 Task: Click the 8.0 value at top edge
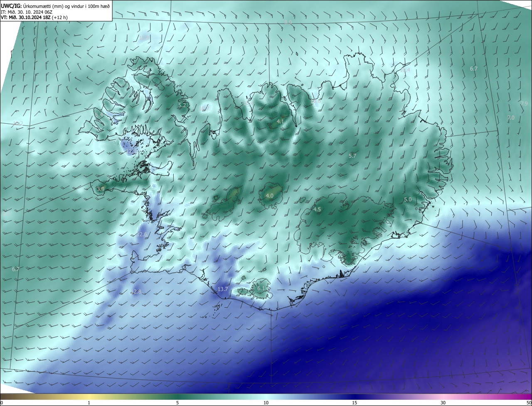coord(288,22)
